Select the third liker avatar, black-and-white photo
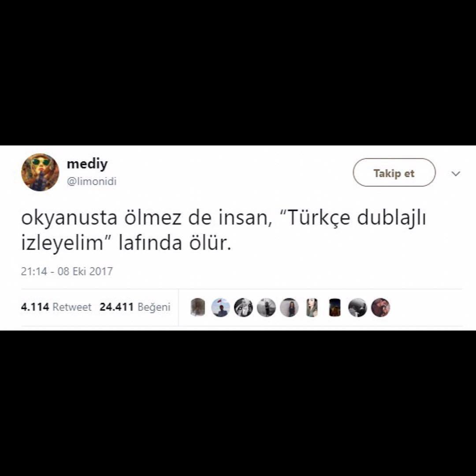 point(243,308)
